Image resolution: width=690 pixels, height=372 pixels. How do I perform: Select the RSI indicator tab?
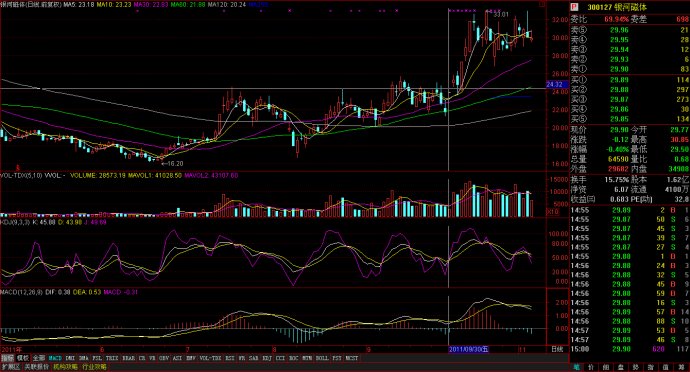pyautogui.click(x=230, y=358)
